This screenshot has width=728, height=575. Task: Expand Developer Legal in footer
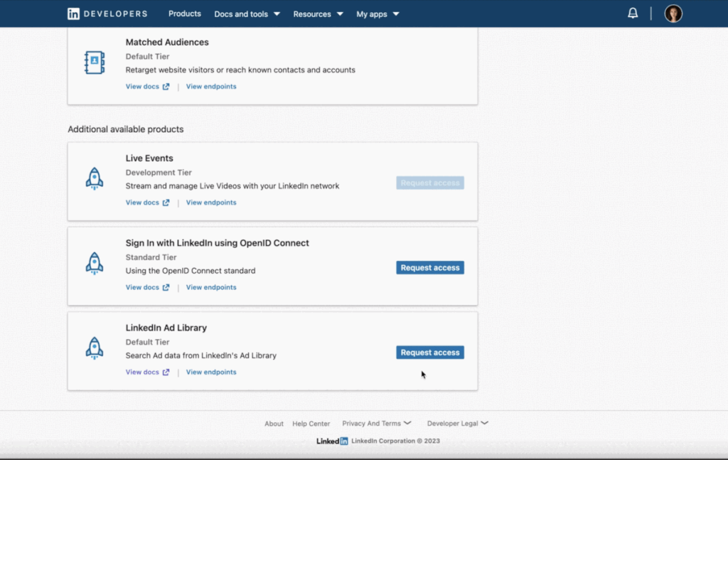point(457,423)
